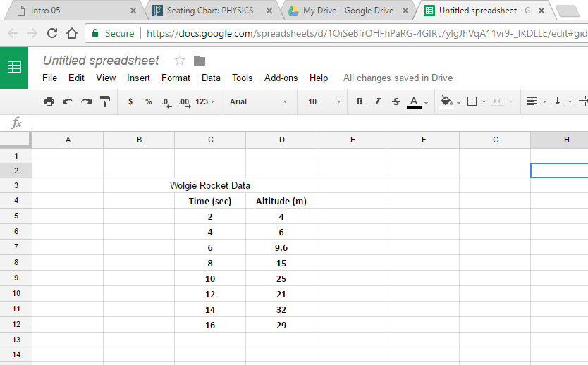
Task: Click the Untitled spreadsheet title
Action: tap(101, 61)
